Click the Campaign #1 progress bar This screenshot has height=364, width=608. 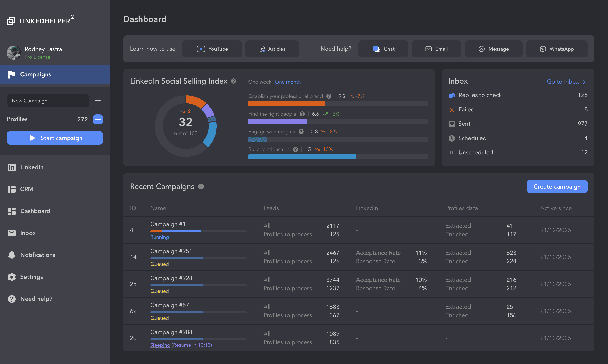(x=198, y=231)
